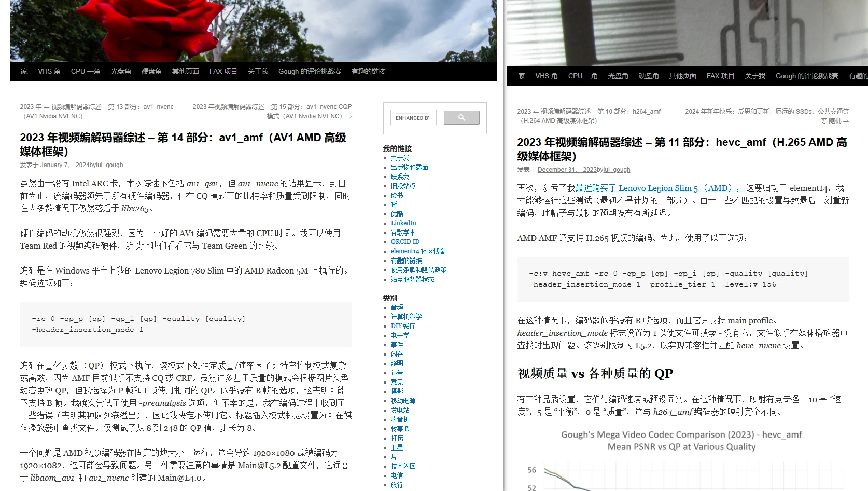Open 家 menu in the left window
This screenshot has height=491, width=868.
[24, 71]
